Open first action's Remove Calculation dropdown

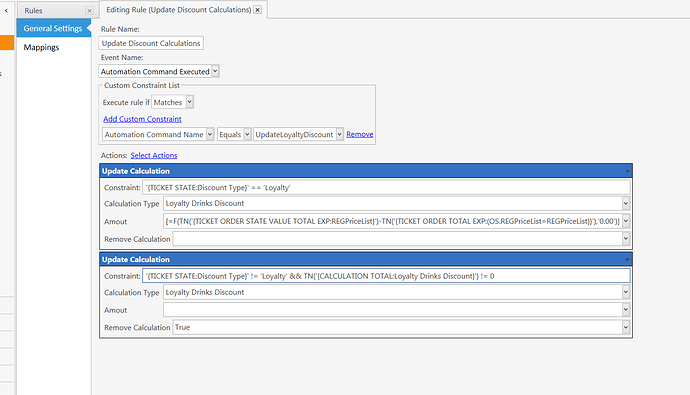(x=625, y=239)
